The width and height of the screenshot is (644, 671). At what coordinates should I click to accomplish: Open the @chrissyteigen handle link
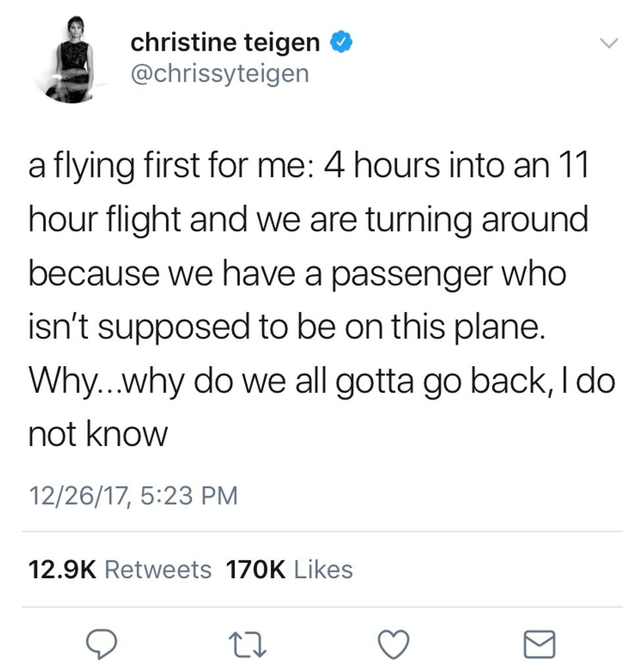[219, 73]
